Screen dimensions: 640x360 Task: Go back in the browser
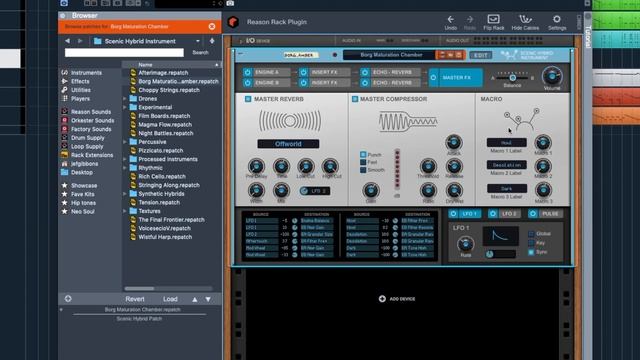[67, 41]
